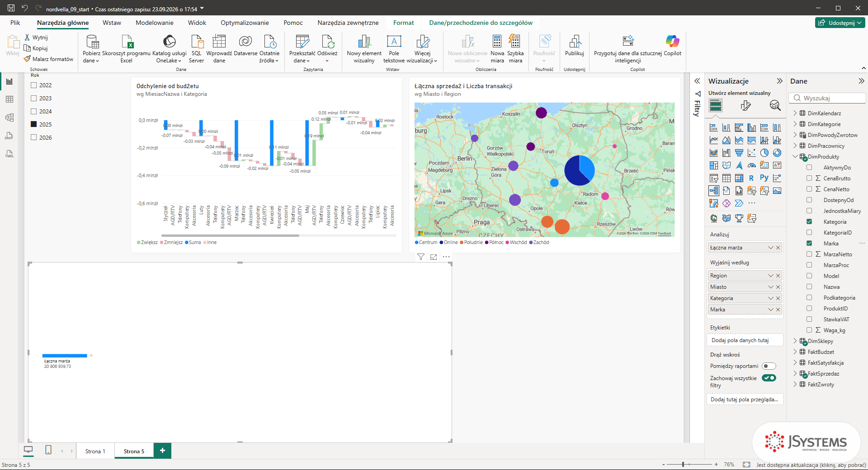Turn off Zachowaj wszystkie filtry toggle
The image size is (868, 470).
coord(769,378)
